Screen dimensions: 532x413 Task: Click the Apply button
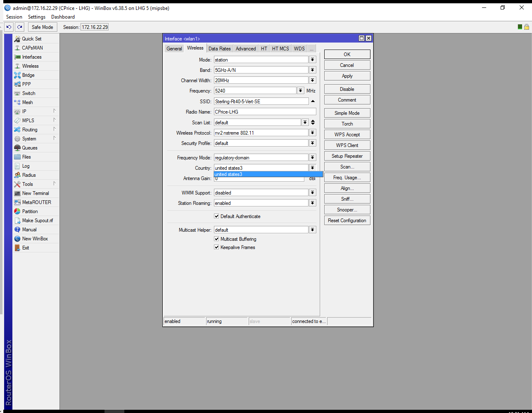pyautogui.click(x=347, y=76)
